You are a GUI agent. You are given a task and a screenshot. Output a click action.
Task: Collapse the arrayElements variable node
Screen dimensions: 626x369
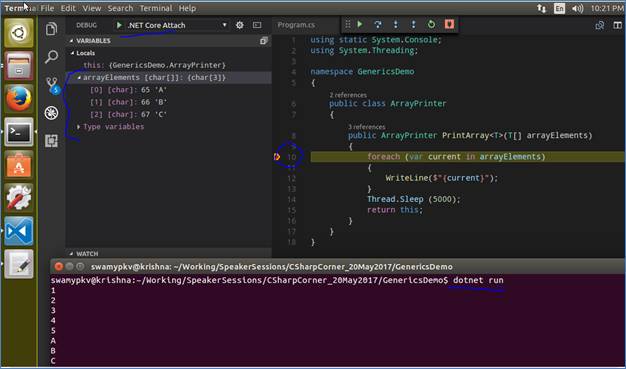tap(79, 77)
